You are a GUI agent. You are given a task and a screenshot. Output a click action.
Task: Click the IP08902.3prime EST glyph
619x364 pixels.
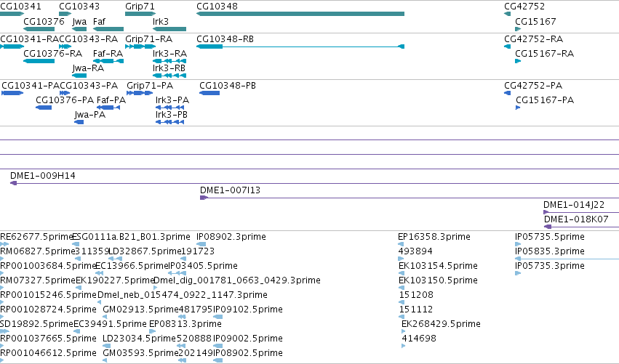tap(201, 244)
